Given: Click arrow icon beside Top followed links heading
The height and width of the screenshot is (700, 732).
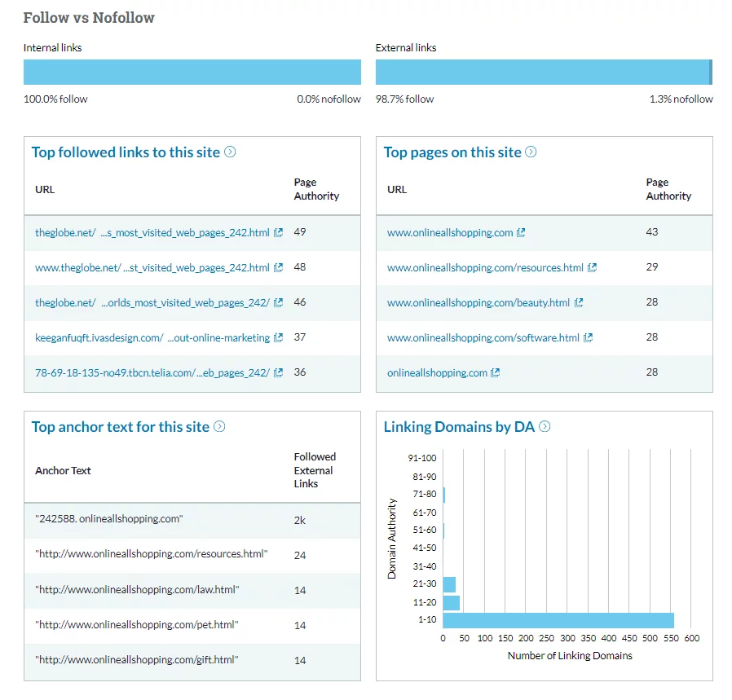Looking at the screenshot, I should pyautogui.click(x=230, y=152).
